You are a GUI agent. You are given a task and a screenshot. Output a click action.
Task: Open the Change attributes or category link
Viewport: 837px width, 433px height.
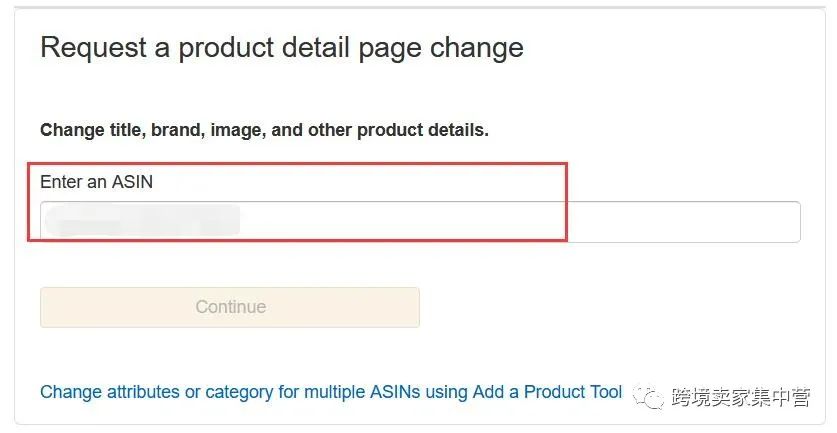point(331,392)
